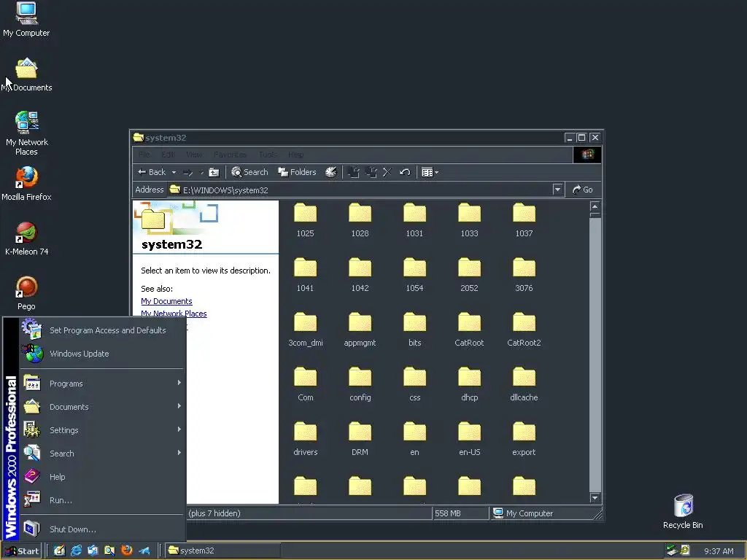Open the File menu
The height and width of the screenshot is (560, 747).
click(x=144, y=155)
